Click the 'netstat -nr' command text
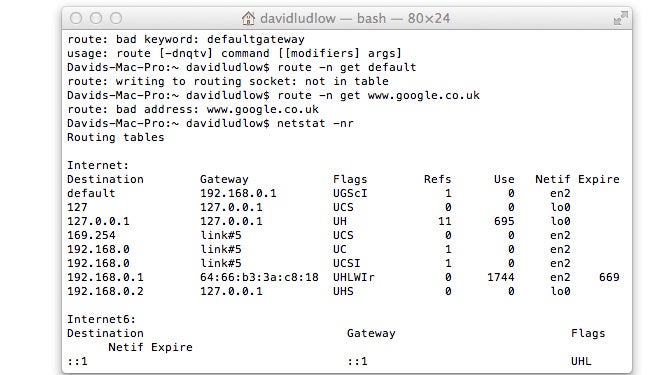The image size is (667, 375). pyautogui.click(x=315, y=123)
